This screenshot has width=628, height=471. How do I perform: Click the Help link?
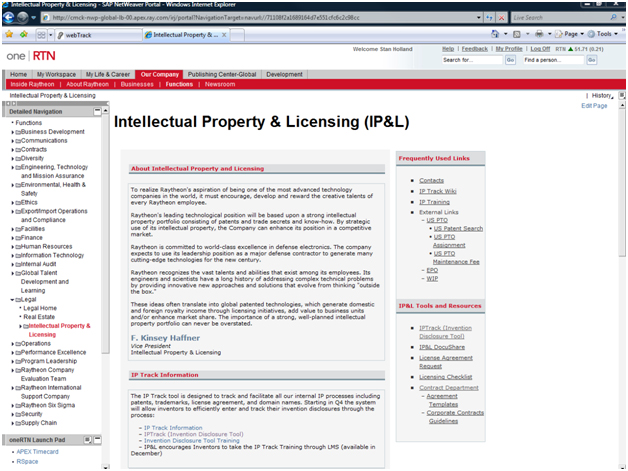tap(448, 49)
